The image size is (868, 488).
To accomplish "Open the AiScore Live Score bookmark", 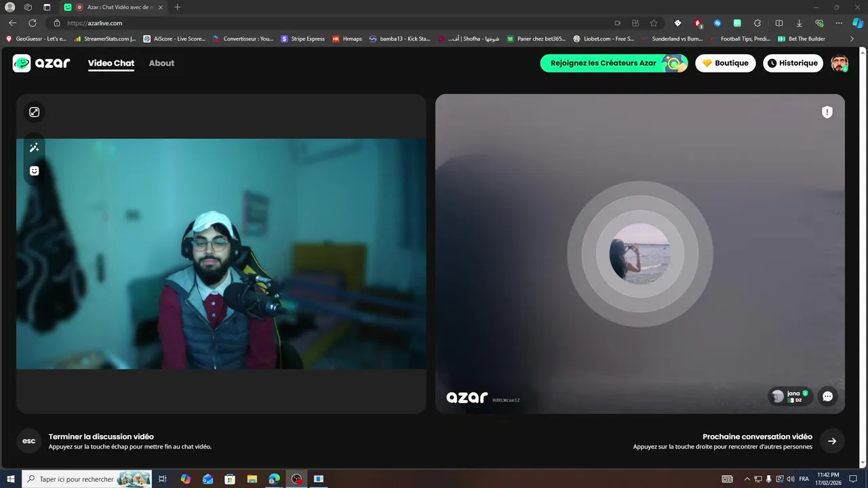I will click(175, 39).
